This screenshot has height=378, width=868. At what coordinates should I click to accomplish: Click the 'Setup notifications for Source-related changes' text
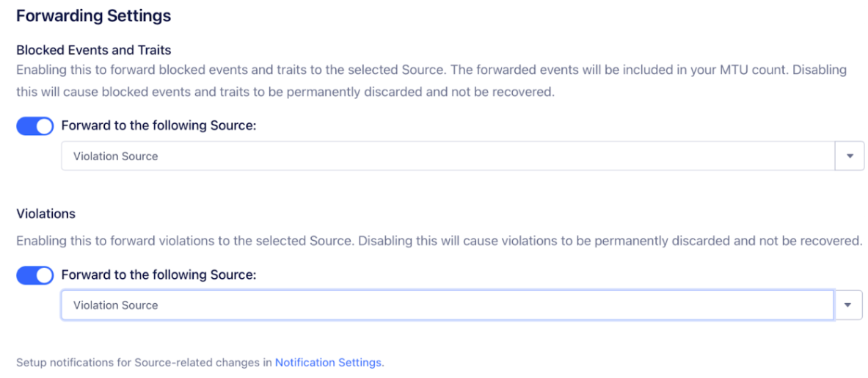[145, 363]
